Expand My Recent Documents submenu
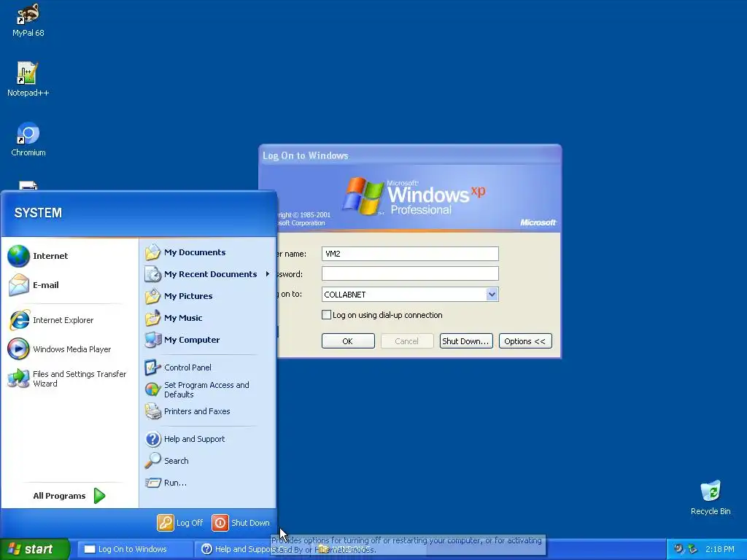The image size is (747, 560). 208,274
